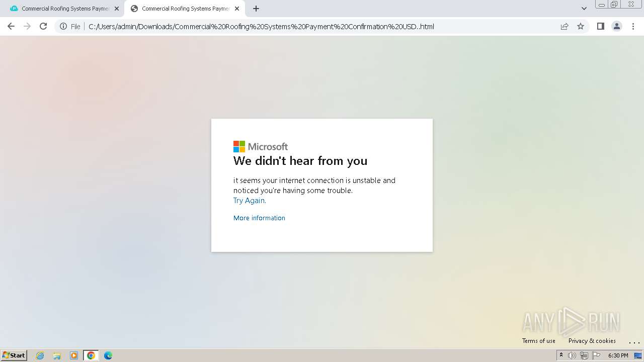
Task: Click the We didn't hear from you heading
Action: pyautogui.click(x=300, y=161)
